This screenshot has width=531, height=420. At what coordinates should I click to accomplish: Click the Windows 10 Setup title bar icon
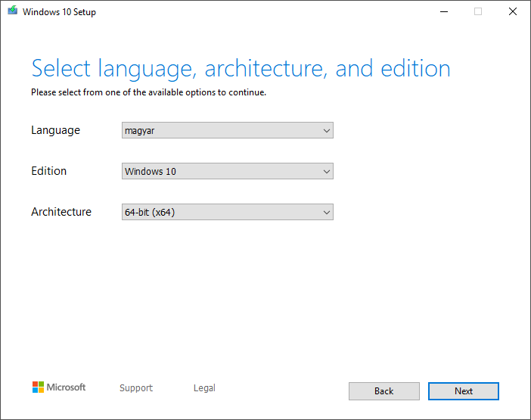(x=11, y=11)
